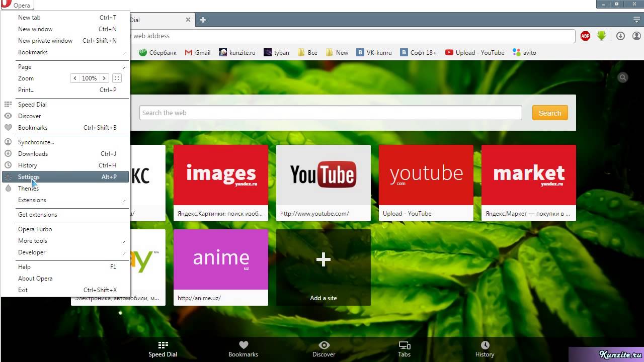Close the current tab
Screen dimensions: 644x362
pyautogui.click(x=188, y=20)
